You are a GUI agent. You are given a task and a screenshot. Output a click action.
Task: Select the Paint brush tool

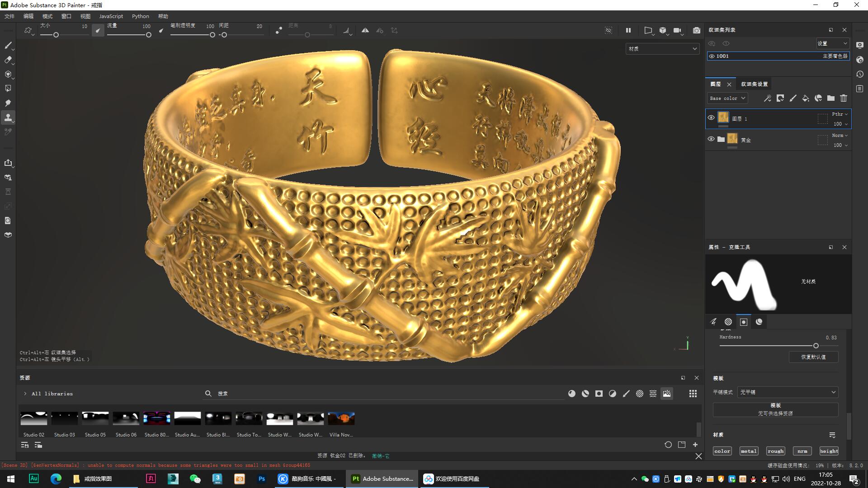coord(8,45)
